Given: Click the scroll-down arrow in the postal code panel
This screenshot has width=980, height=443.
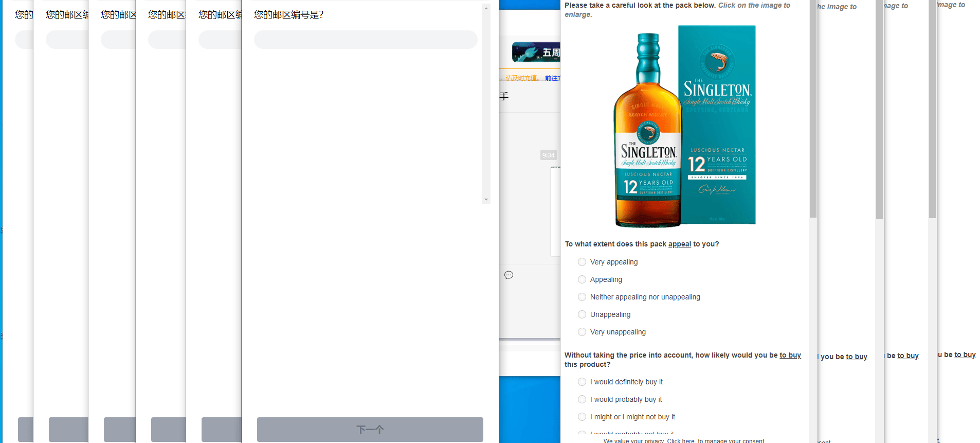Looking at the screenshot, I should point(486,200).
